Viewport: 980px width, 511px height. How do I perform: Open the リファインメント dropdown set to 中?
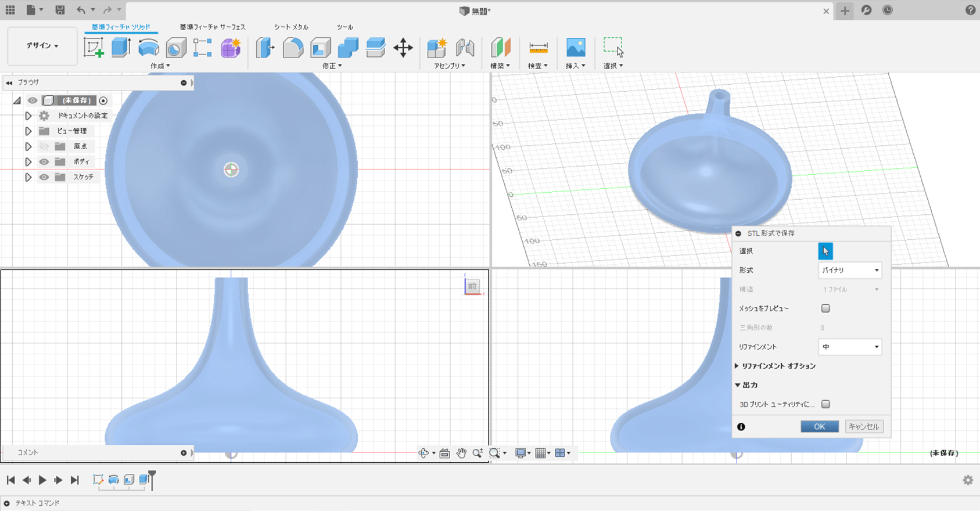coord(850,347)
